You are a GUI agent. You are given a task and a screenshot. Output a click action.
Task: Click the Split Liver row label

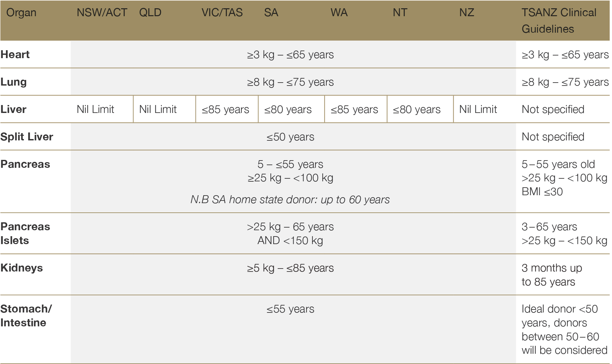coord(27,137)
